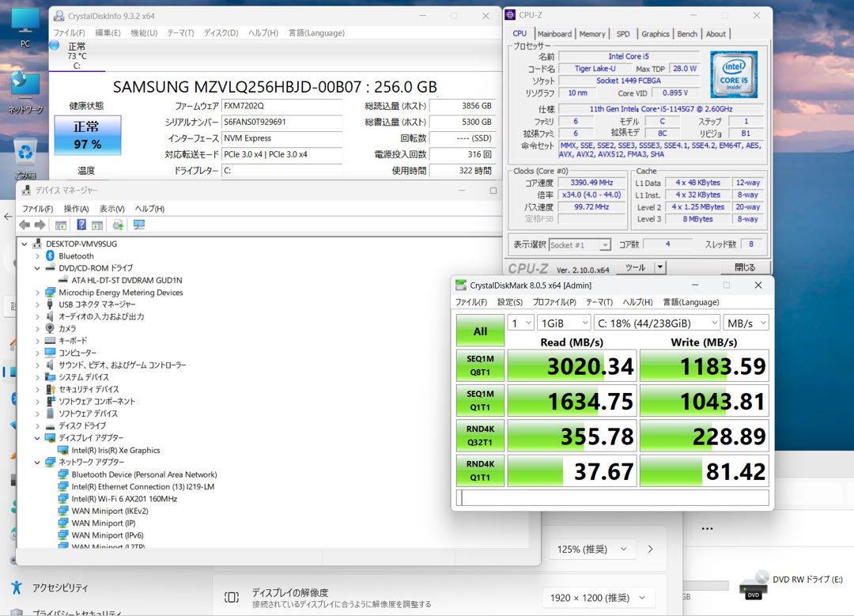Click Device Manager forward arrow toolbar icon
Viewport: 854px width, 616px height.
coord(40,225)
